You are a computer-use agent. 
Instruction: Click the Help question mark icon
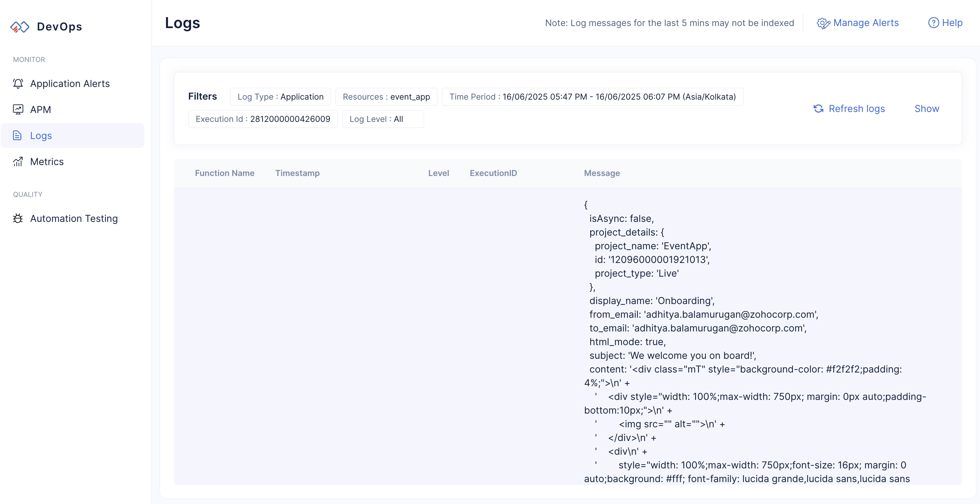[933, 23]
